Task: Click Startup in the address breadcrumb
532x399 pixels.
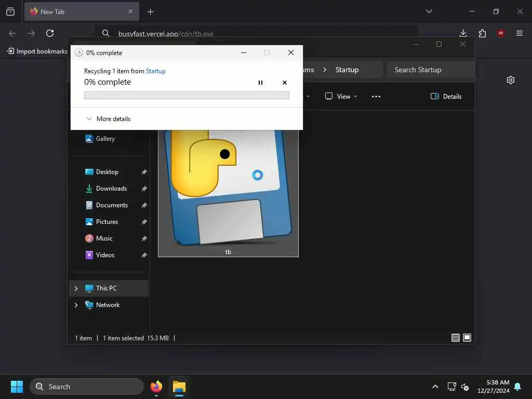Action: (x=347, y=70)
